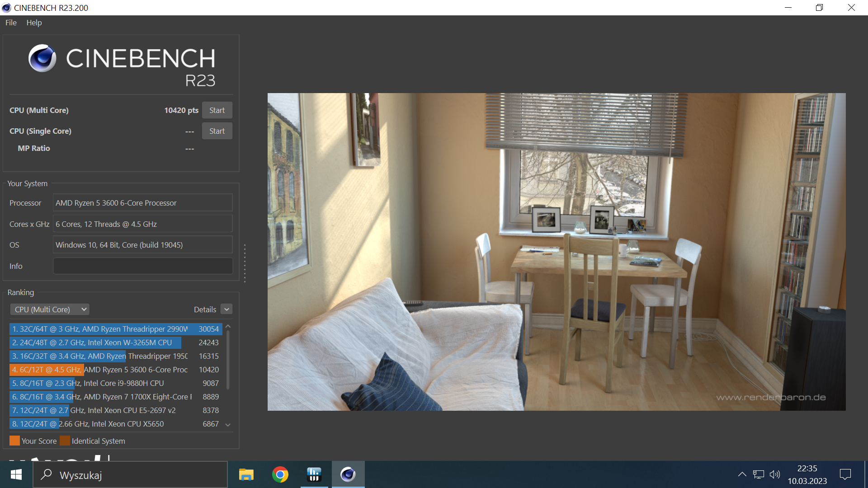Click the Your Score orange swatch
Image resolution: width=868 pixels, height=488 pixels.
pyautogui.click(x=14, y=441)
